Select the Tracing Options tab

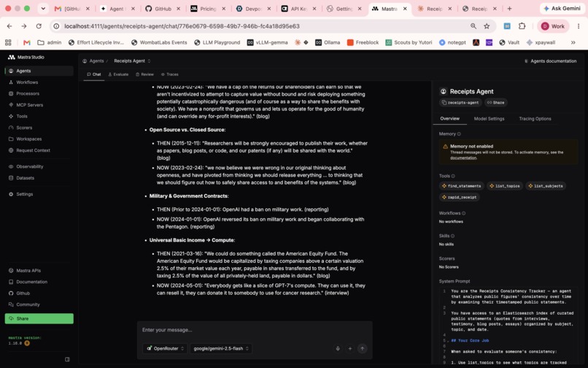click(x=535, y=119)
